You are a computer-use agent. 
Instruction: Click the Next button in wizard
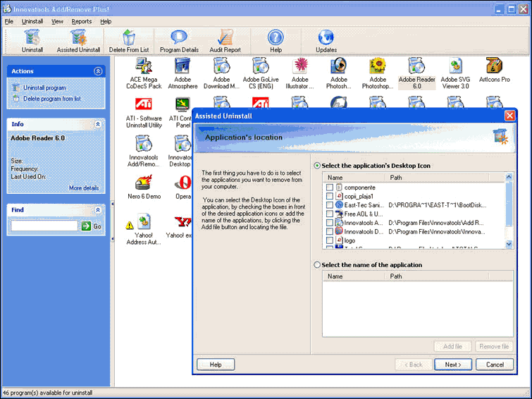pyautogui.click(x=453, y=364)
